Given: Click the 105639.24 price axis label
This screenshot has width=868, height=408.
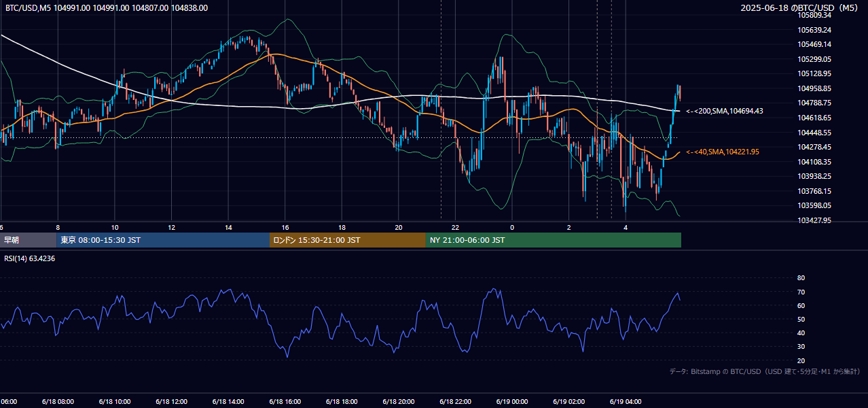Looking at the screenshot, I should [815, 30].
